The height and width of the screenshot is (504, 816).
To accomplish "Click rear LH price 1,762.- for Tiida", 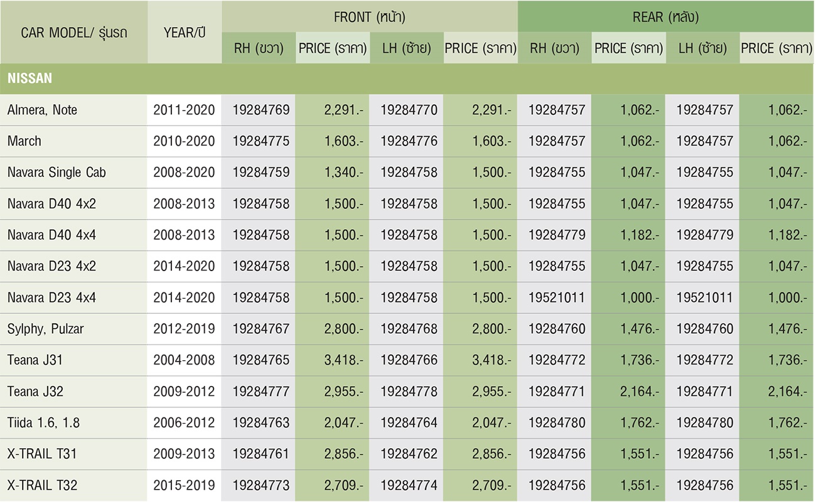I will [x=788, y=423].
